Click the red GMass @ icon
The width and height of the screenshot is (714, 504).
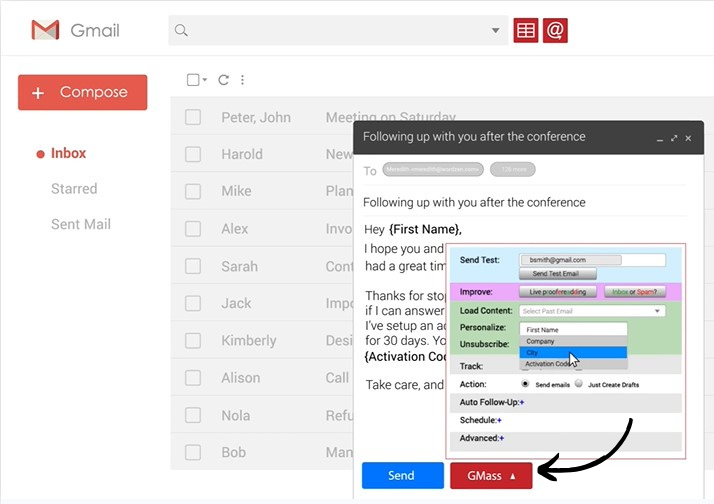click(555, 31)
